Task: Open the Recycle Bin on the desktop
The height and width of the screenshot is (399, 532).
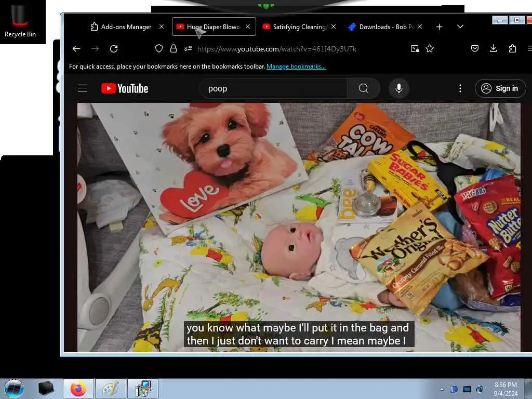Action: tap(20, 21)
